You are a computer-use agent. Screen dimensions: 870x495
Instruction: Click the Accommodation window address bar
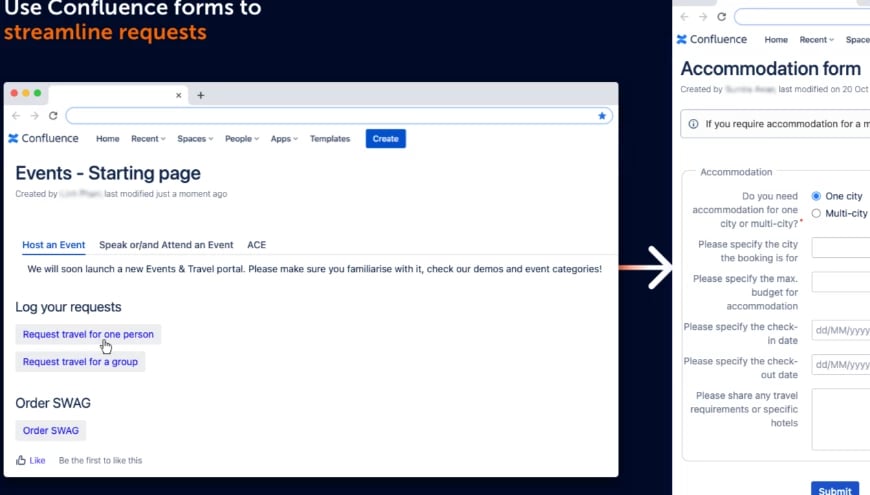(x=802, y=17)
